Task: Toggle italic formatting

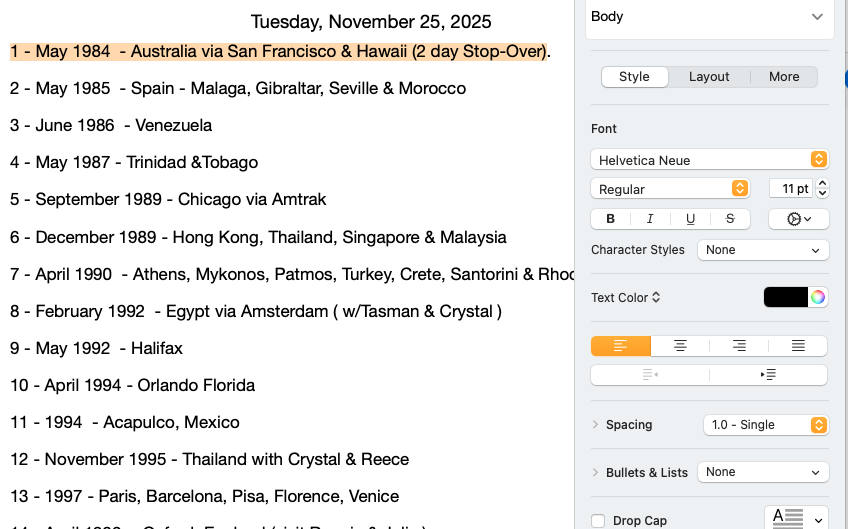Action: [650, 218]
